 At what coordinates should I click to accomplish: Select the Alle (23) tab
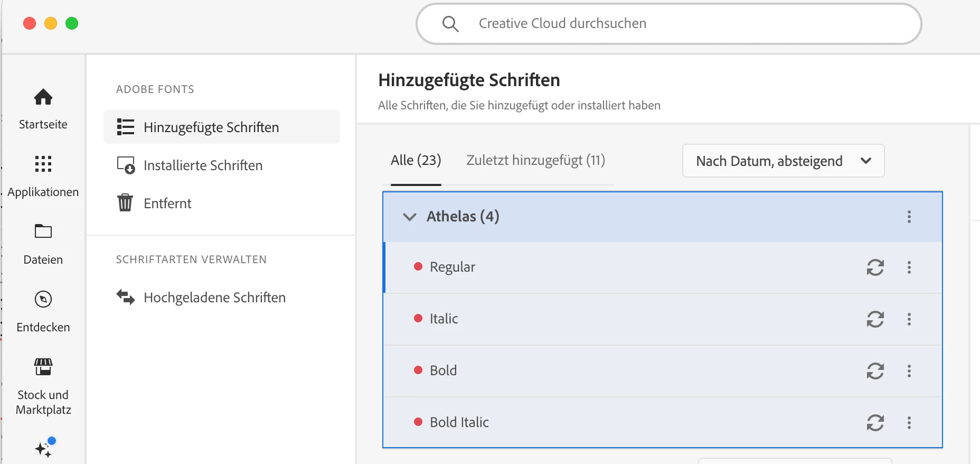[416, 160]
